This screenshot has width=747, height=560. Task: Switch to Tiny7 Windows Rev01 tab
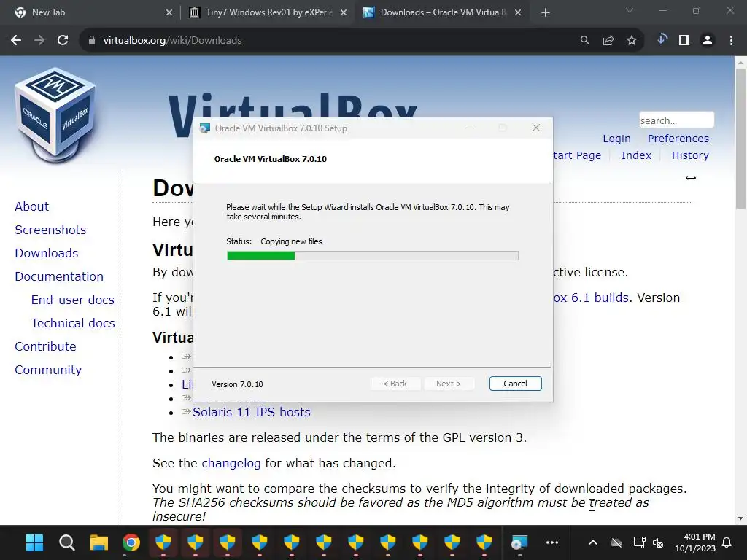[269, 12]
